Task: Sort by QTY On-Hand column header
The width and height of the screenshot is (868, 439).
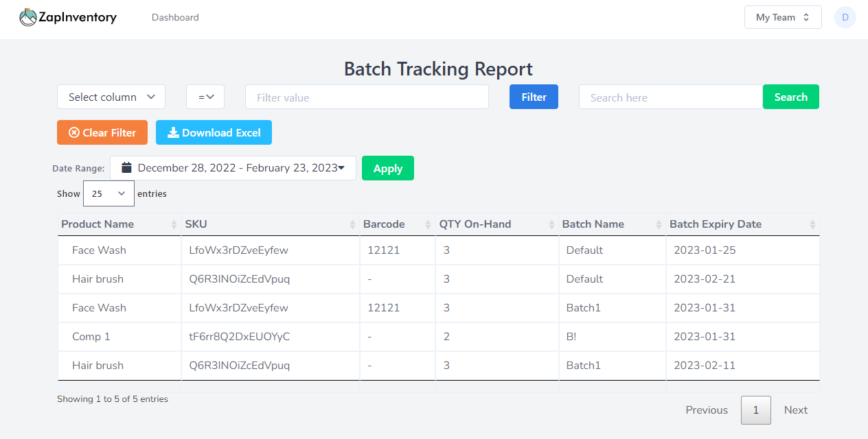Action: tap(496, 224)
